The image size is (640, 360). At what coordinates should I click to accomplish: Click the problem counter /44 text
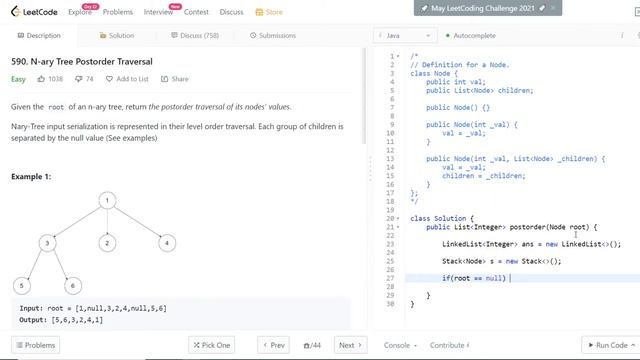pyautogui.click(x=312, y=345)
